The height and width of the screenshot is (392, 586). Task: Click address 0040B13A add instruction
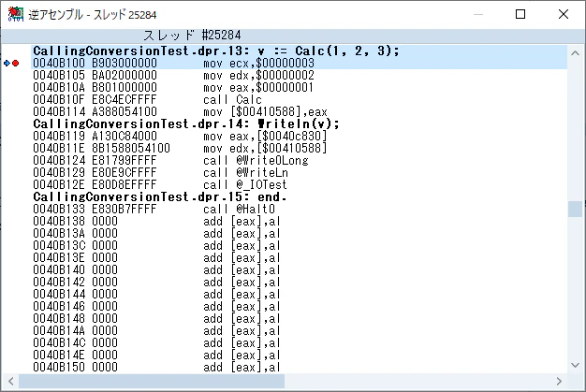(299, 233)
